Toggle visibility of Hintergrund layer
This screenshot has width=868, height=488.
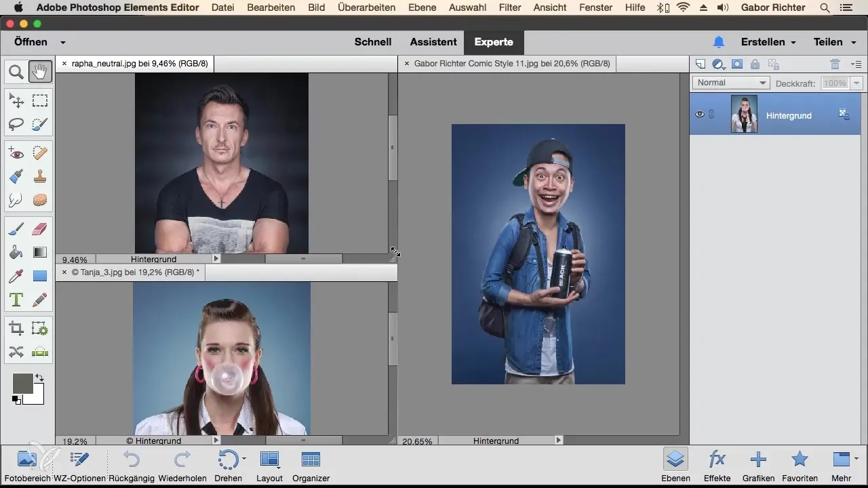[700, 115]
